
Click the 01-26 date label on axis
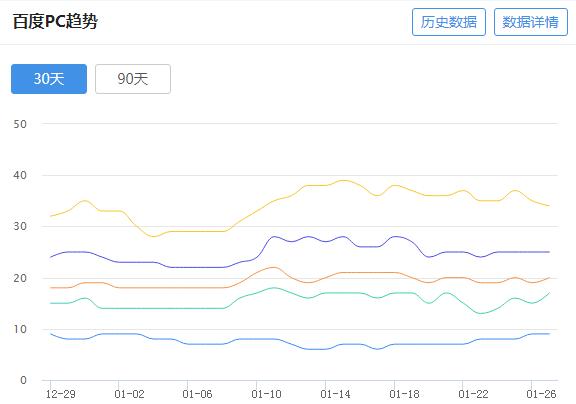541,394
